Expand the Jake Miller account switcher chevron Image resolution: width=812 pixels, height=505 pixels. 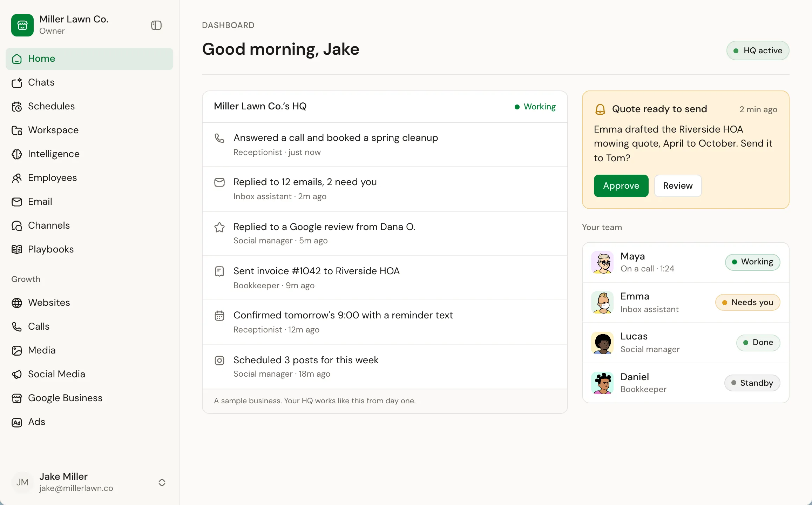coord(162,483)
